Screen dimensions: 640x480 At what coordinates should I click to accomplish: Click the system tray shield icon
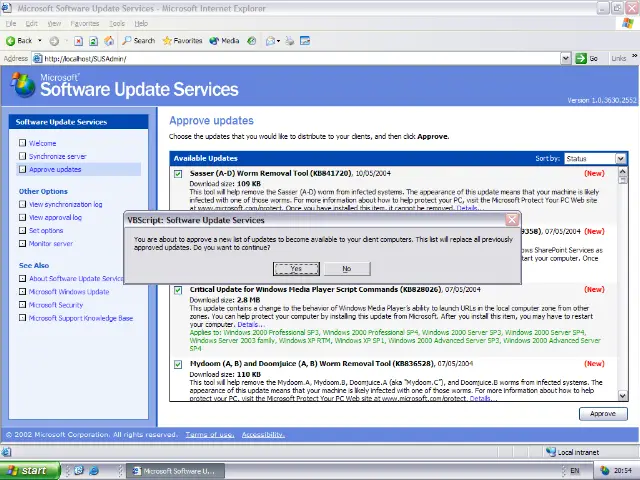click(604, 471)
